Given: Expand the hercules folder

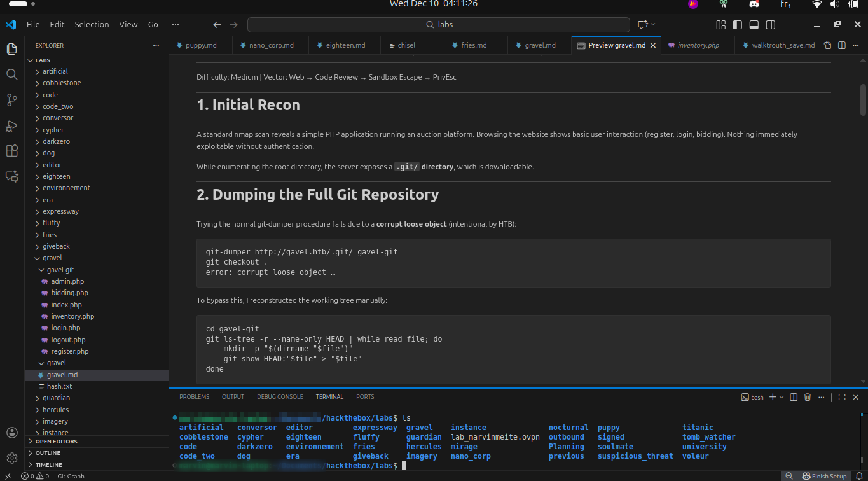Looking at the screenshot, I should click(55, 410).
